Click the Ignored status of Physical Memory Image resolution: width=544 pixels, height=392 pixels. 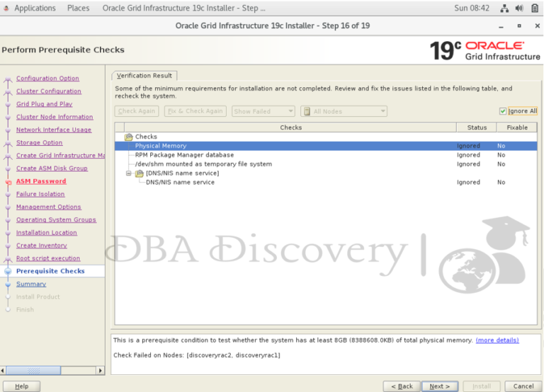pos(468,146)
